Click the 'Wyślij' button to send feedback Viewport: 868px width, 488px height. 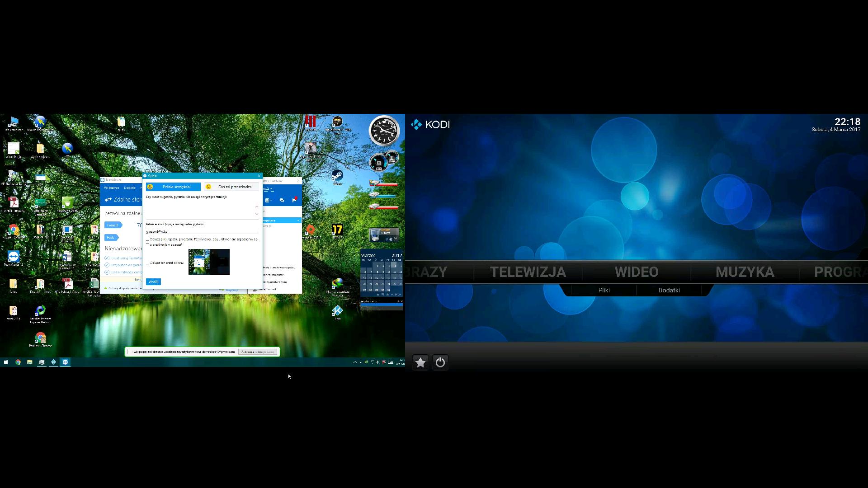154,282
